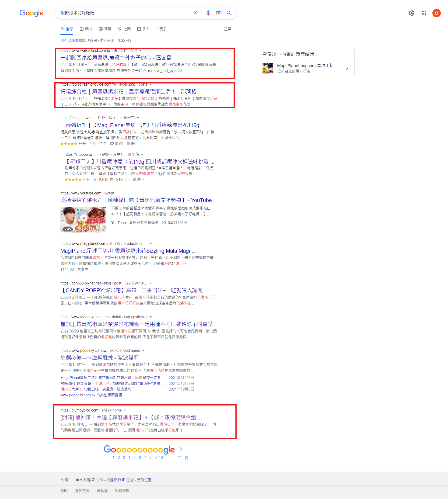Go to results page 7
Viewport: 448px width, 499px height.
tap(145, 457)
